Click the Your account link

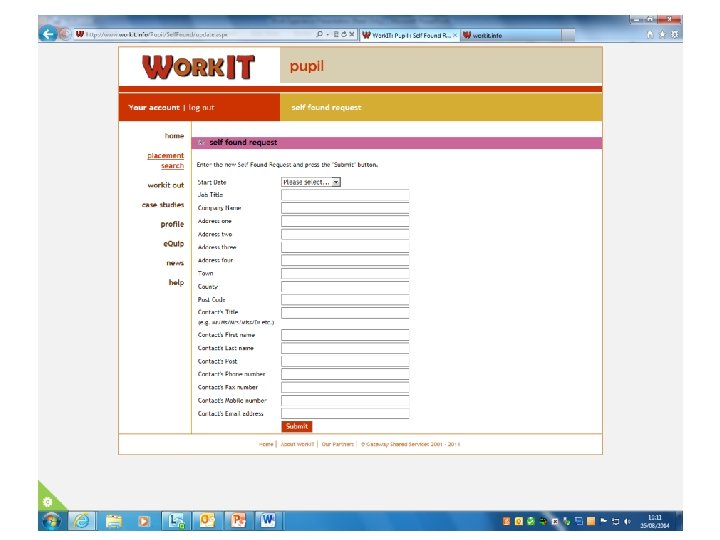coord(154,107)
